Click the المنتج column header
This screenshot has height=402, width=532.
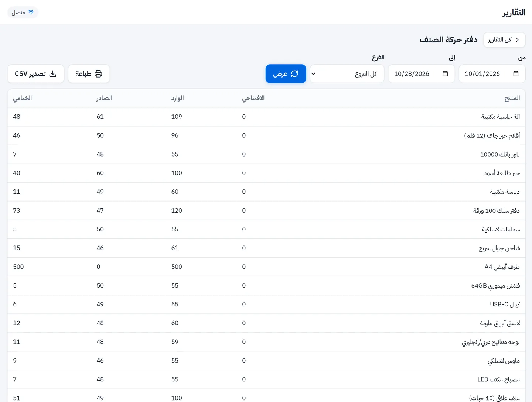[x=512, y=98]
